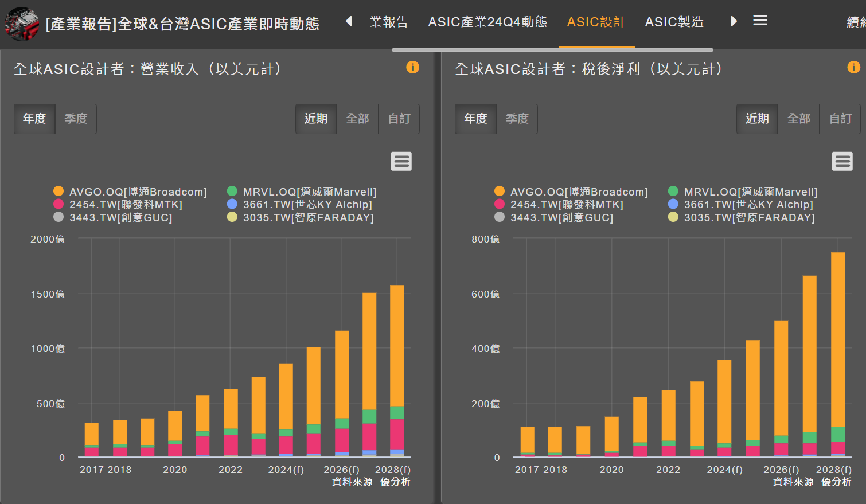
Task: Click the engine logo thumbnail in header
Action: click(x=21, y=24)
